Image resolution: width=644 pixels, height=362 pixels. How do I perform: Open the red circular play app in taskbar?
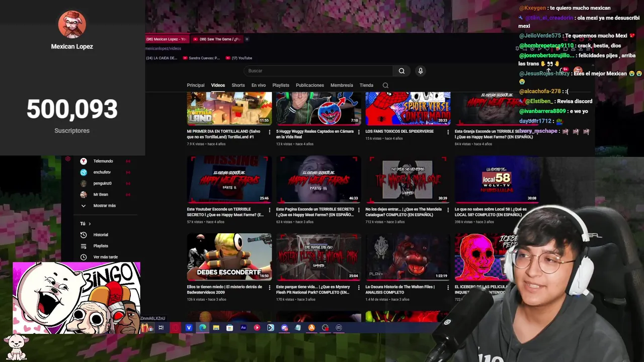click(x=257, y=328)
